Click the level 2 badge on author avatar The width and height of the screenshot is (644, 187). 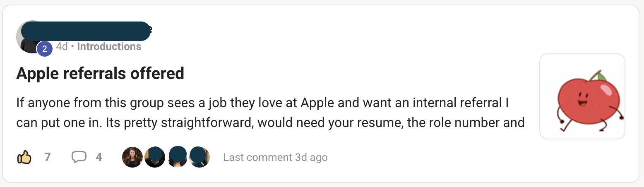[45, 49]
